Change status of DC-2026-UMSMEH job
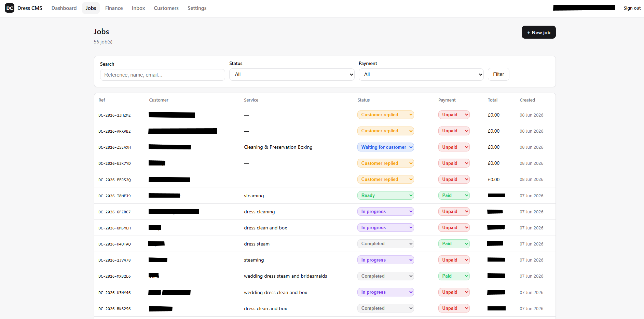 [385, 227]
